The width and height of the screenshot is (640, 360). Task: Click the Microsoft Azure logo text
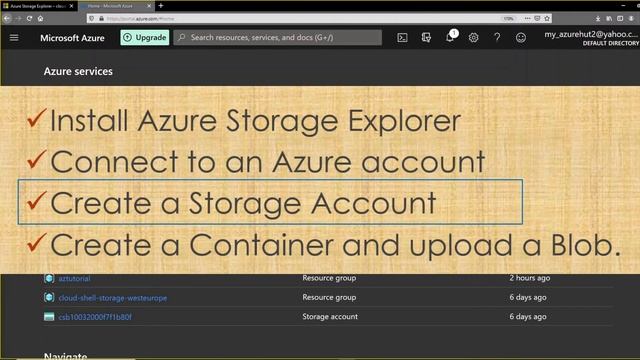[x=72, y=38]
